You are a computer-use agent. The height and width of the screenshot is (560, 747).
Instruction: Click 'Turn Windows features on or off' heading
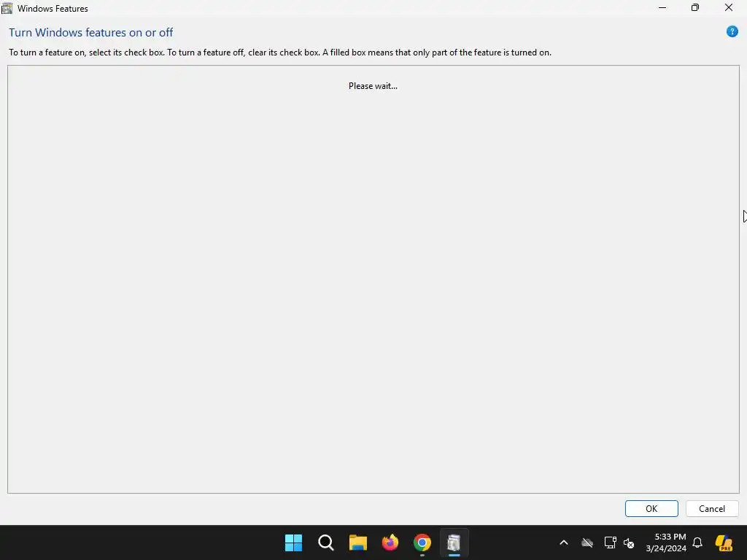pos(91,32)
